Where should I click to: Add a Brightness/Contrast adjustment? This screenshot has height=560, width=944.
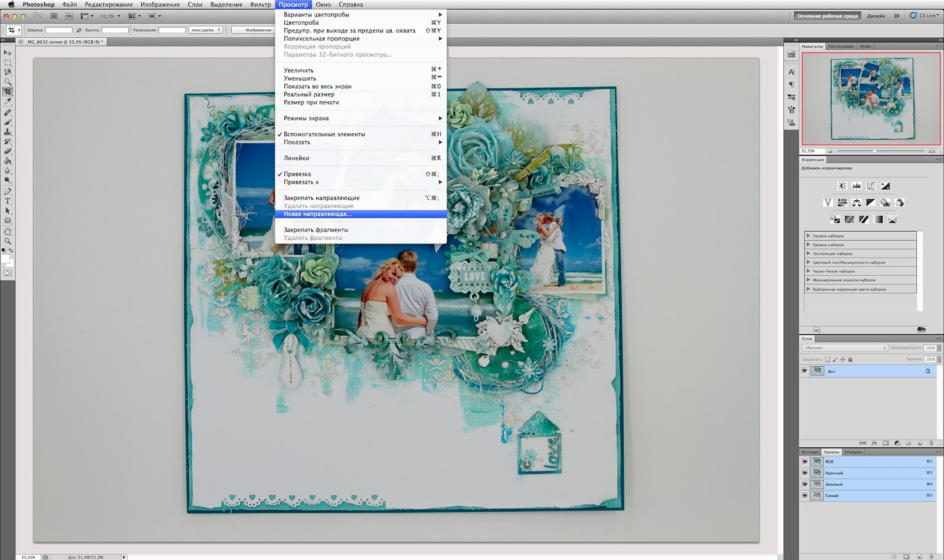[842, 186]
